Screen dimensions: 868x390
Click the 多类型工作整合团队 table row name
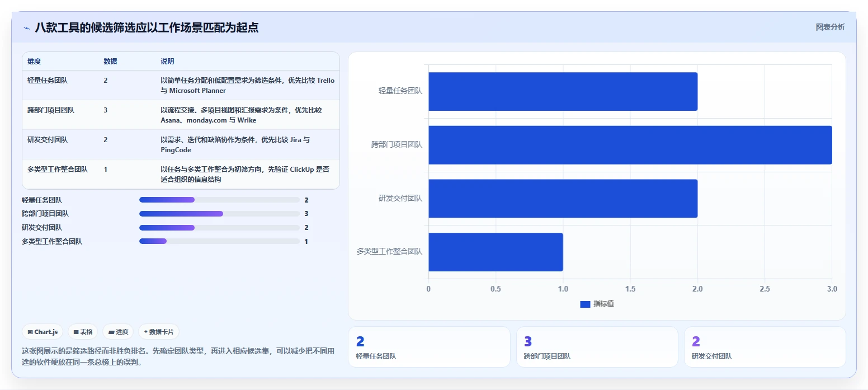click(x=58, y=170)
